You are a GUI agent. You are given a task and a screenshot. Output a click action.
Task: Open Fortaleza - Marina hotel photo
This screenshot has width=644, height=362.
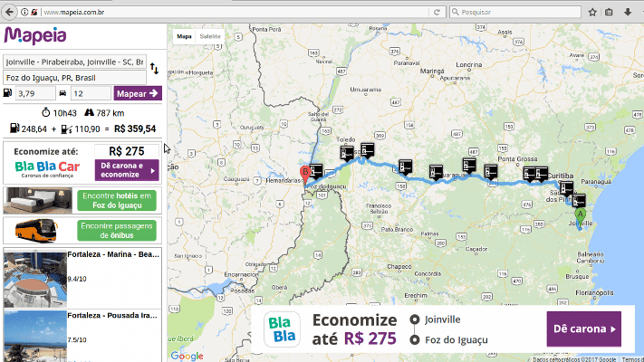pos(35,279)
